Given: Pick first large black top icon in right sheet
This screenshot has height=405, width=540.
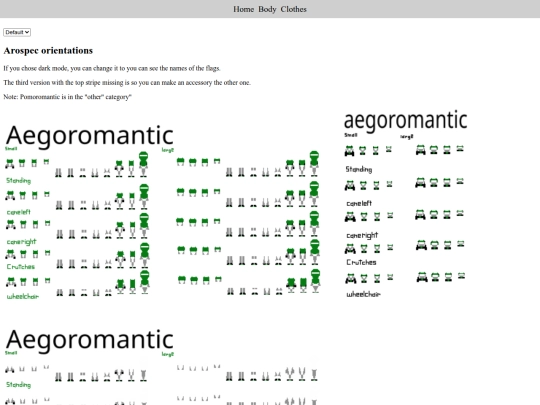Looking at the screenshot, I should tap(420, 150).
